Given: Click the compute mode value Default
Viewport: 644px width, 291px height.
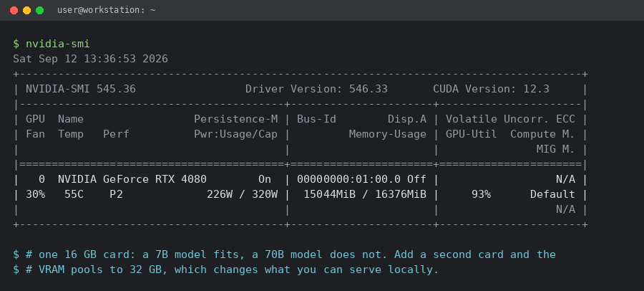Looking at the screenshot, I should (552, 194).
